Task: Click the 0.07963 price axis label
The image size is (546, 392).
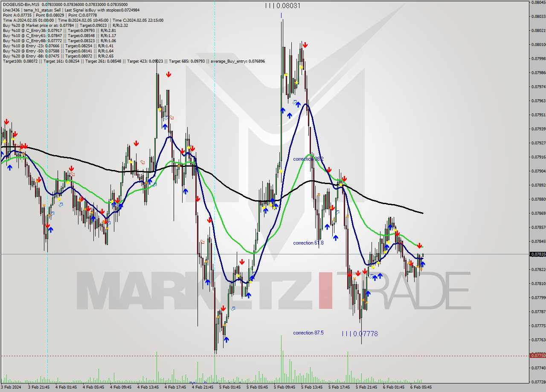Action: point(538,101)
